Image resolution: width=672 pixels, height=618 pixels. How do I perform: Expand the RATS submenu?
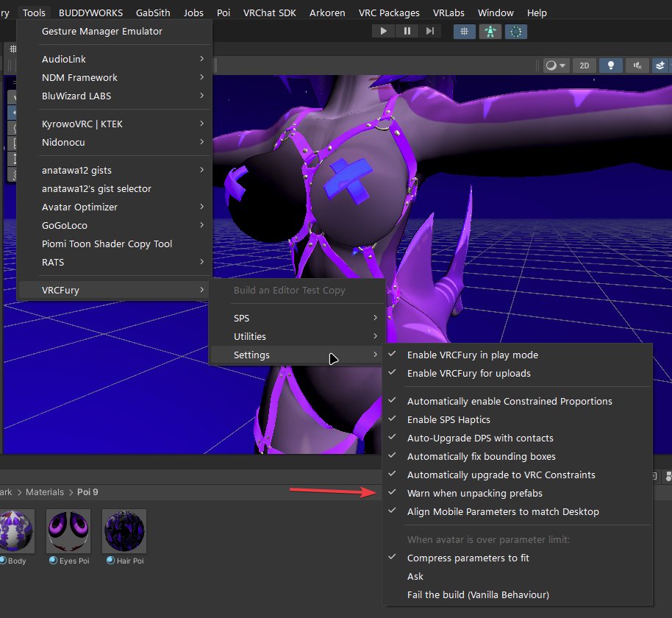(x=114, y=263)
